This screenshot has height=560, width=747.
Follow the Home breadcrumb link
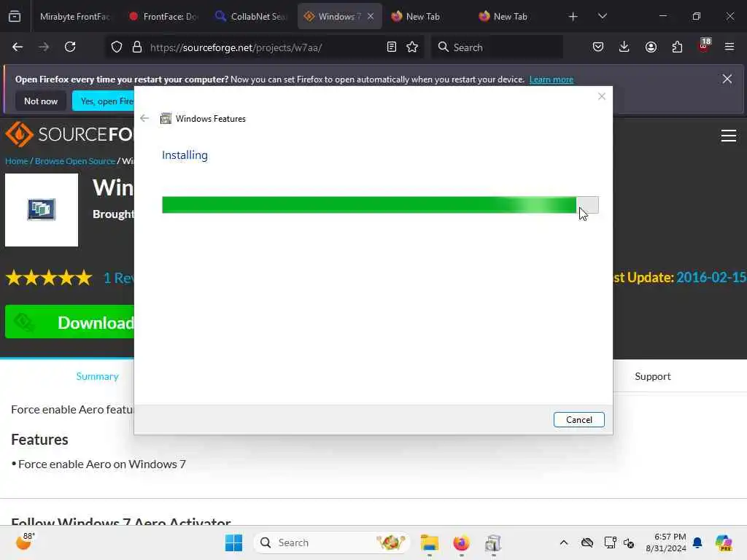click(x=17, y=161)
